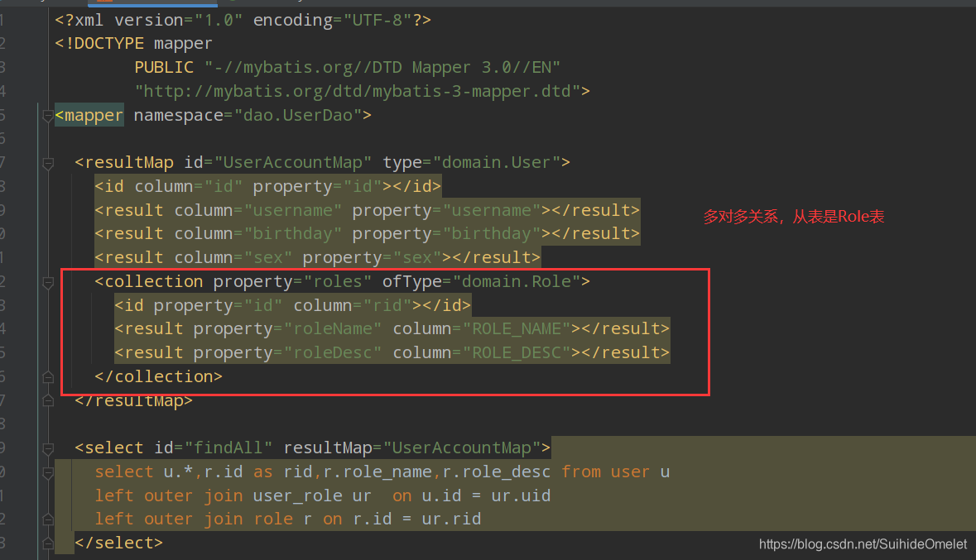Click the collection property value 'roles'
The height and width of the screenshot is (560, 976).
pos(338,282)
